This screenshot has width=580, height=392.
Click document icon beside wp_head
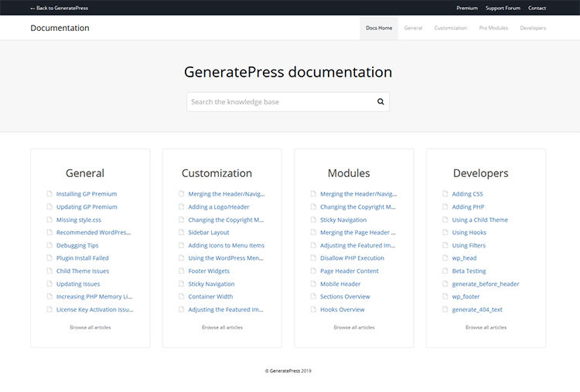[x=445, y=258]
